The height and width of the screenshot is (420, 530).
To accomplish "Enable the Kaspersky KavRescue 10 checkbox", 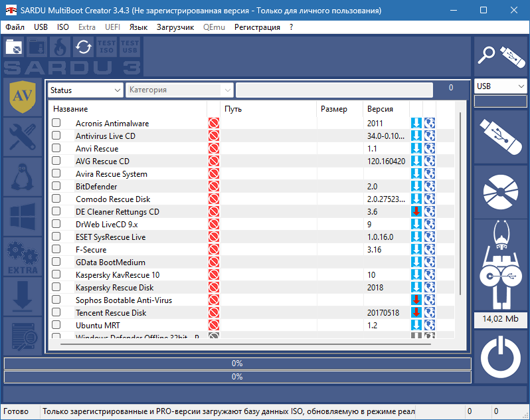I will click(x=56, y=274).
